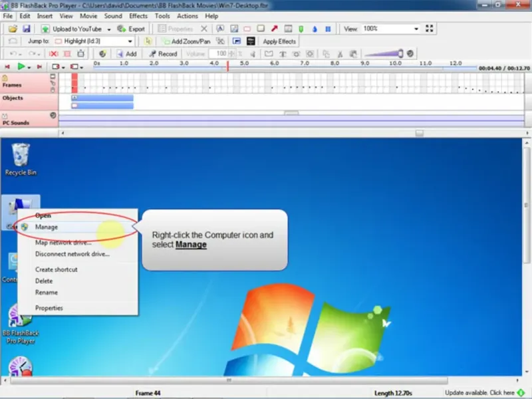This screenshot has width=532, height=399.
Task: Open the View zoom percentage dropdown
Action: [x=416, y=29]
